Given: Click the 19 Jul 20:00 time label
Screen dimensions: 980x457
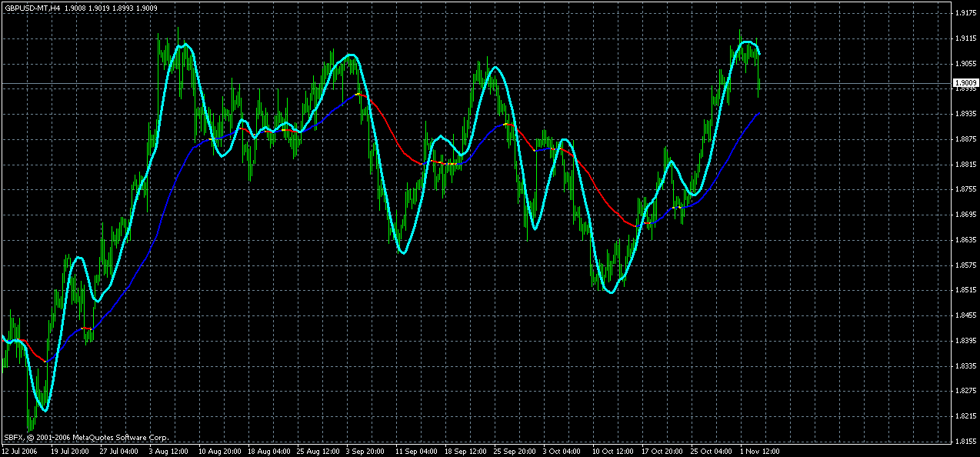Looking at the screenshot, I should (x=69, y=451).
